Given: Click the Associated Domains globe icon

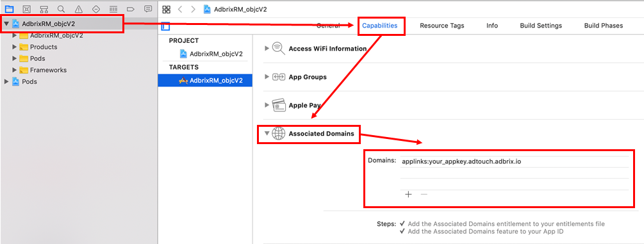Looking at the screenshot, I should 279,133.
